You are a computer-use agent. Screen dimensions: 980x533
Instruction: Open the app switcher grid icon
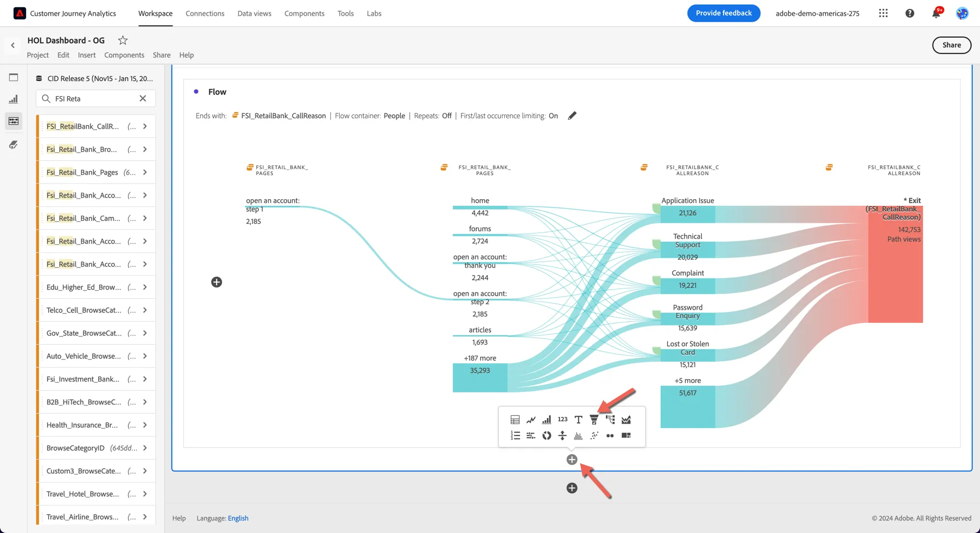pos(883,13)
